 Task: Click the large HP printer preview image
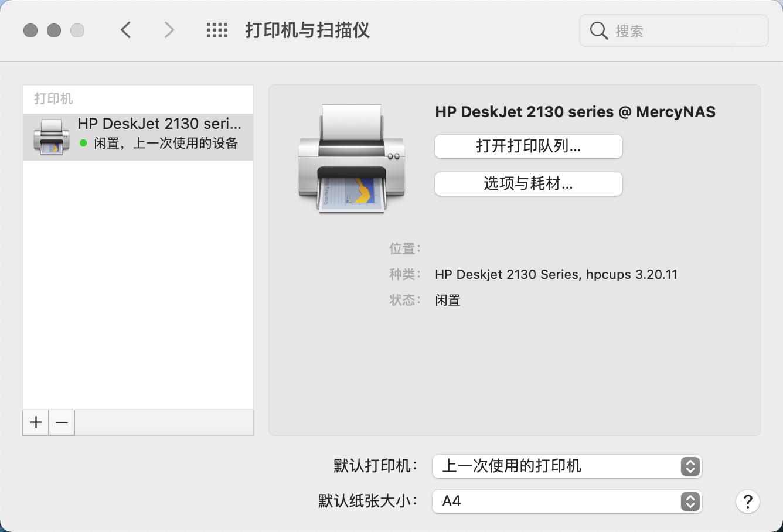pos(352,158)
